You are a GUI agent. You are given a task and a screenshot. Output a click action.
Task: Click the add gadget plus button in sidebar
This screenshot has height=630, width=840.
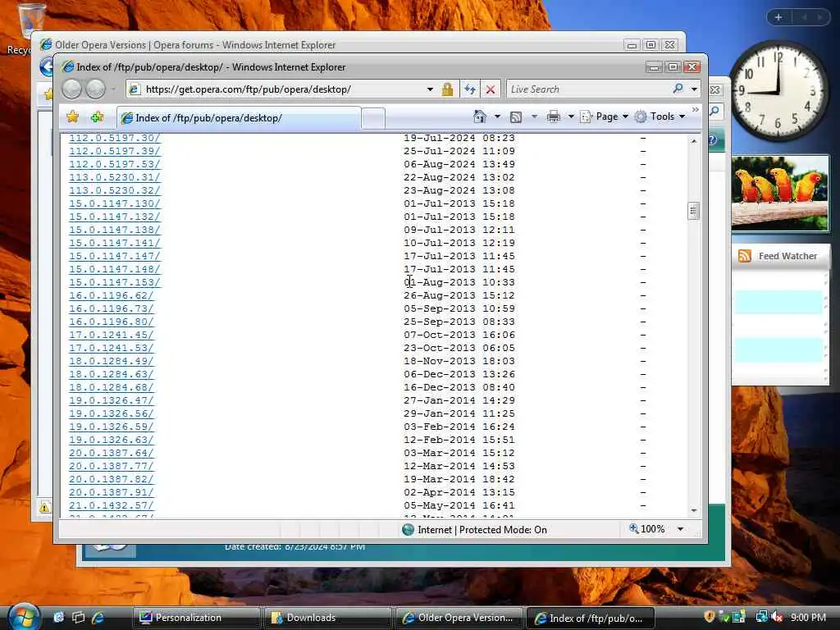[x=778, y=17]
